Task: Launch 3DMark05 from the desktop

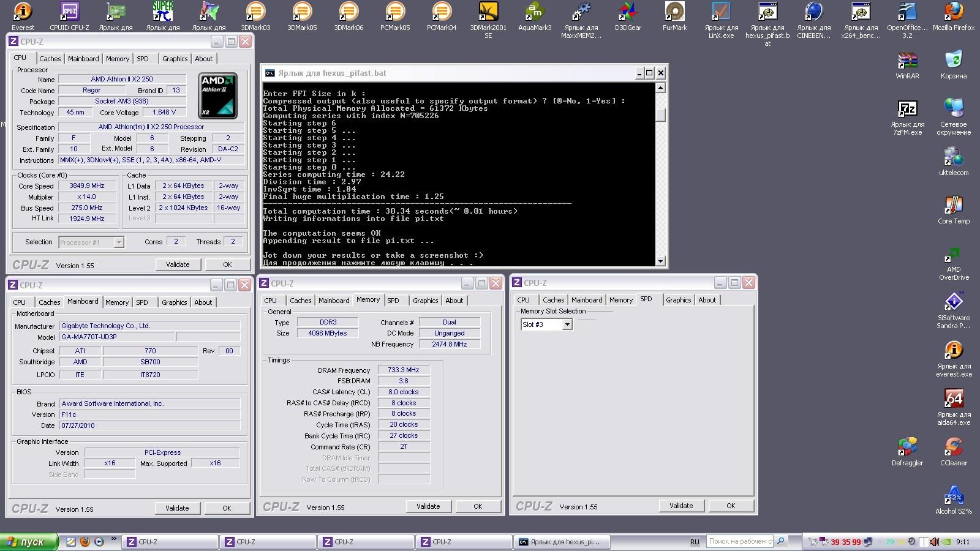Action: (x=302, y=16)
